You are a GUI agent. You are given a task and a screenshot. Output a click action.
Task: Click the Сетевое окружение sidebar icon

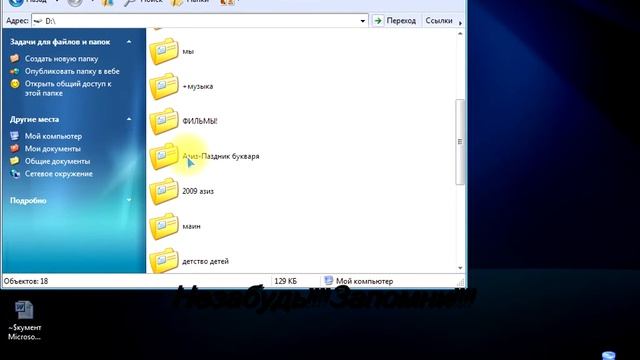coord(15,173)
